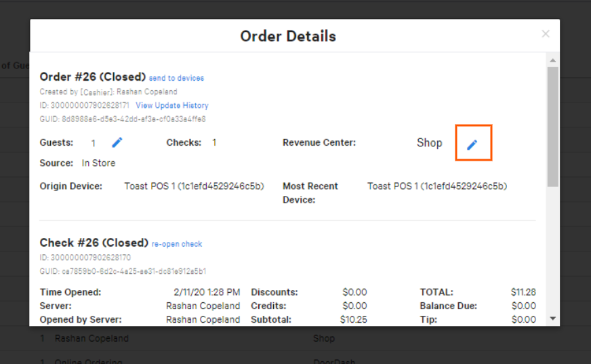Click the 'send to devices' link
The image size is (591, 364).
(176, 78)
